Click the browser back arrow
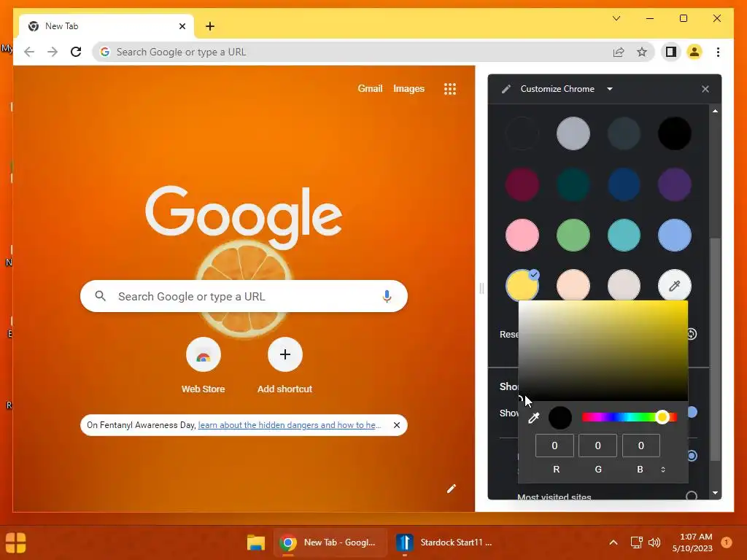Viewport: 747px width, 560px height. (x=29, y=52)
